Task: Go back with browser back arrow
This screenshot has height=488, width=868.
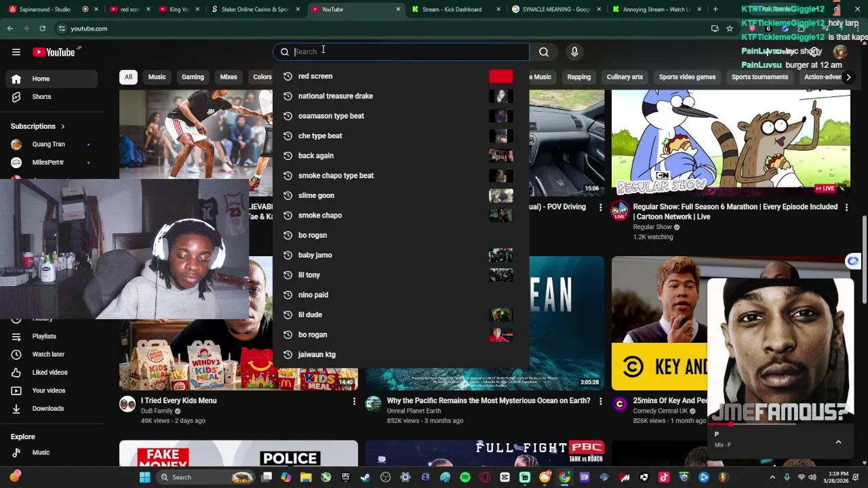Action: pos(10,28)
